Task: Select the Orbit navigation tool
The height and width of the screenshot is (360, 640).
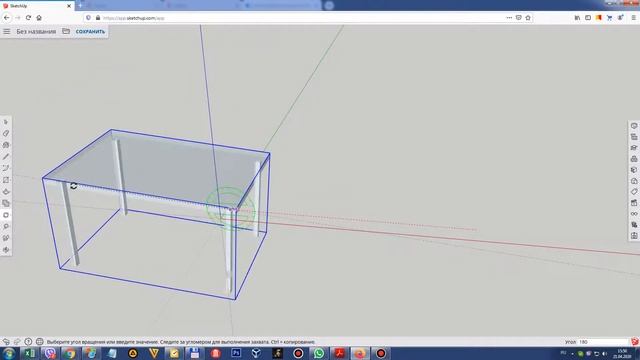Action: 6,238
